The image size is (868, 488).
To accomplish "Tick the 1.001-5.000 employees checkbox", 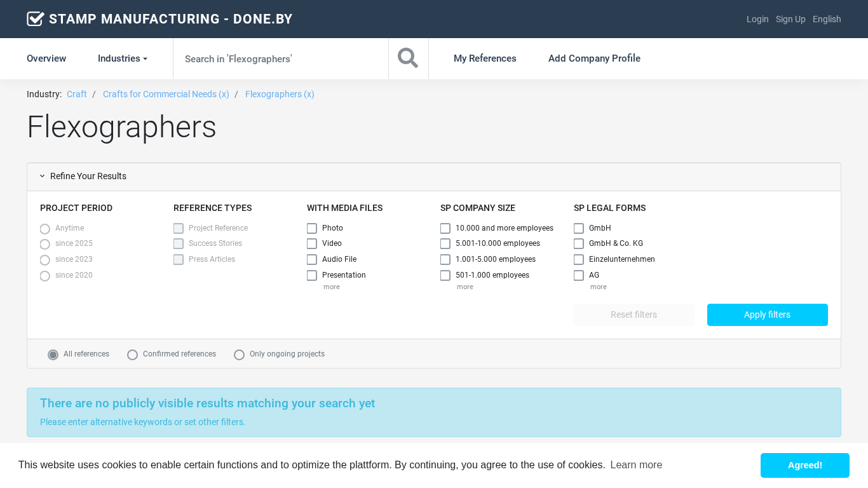I will coord(445,260).
